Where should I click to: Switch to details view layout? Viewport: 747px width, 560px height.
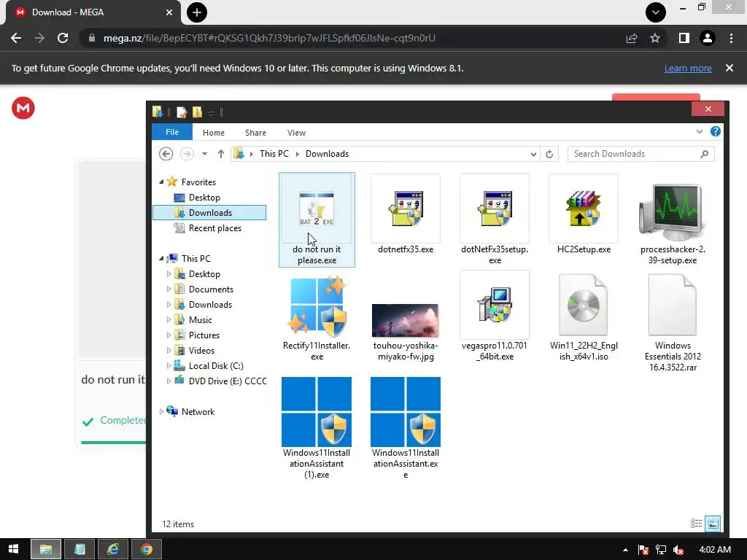coord(696,524)
